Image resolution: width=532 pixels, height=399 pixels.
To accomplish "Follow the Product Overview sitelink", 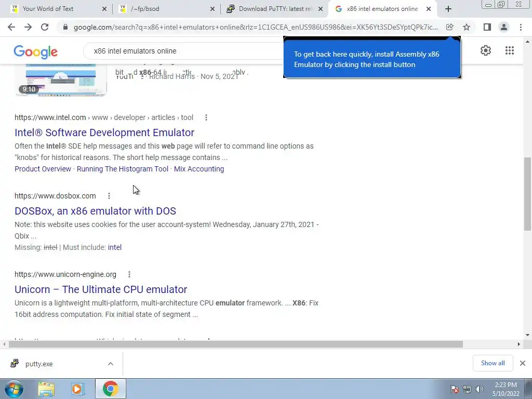I will [x=43, y=169].
